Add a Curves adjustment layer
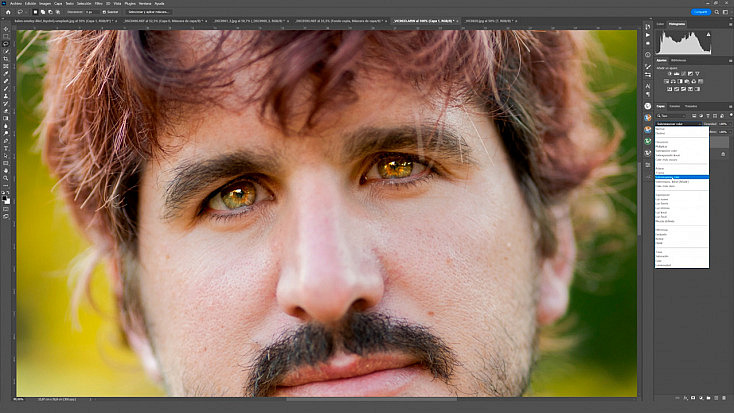Viewport: 734px width, 413px height. coord(683,74)
